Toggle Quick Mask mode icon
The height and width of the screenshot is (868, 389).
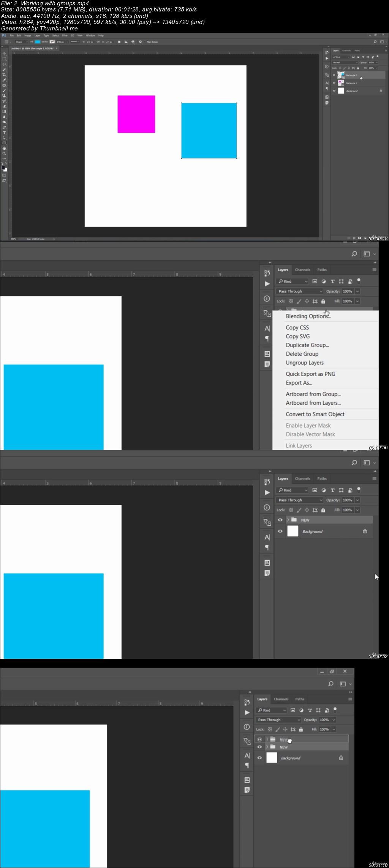pyautogui.click(x=4, y=175)
